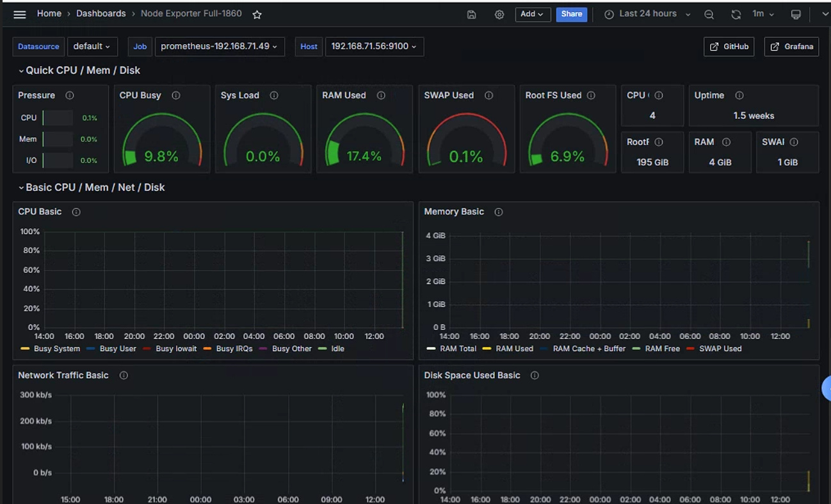The width and height of the screenshot is (831, 504).
Task: Open the 1m refresh interval dropdown
Action: click(763, 14)
